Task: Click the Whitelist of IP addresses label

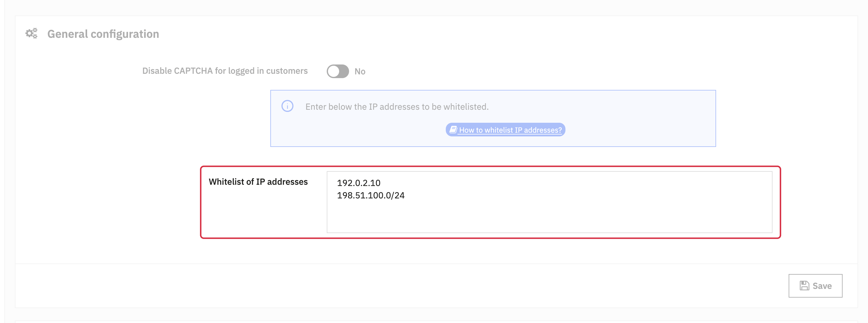Action: click(x=258, y=182)
